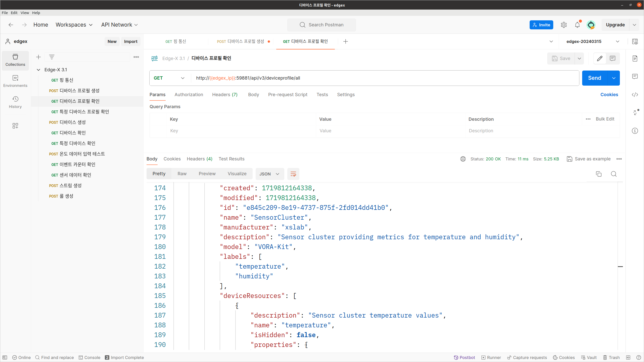644x362 pixels.
Task: Expand the Save button options arrow
Action: 579,58
